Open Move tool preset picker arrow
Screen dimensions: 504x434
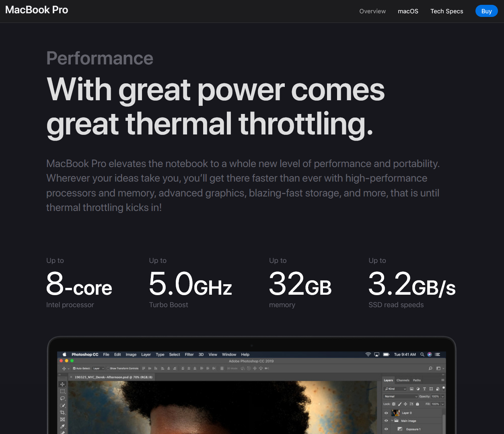coord(68,368)
